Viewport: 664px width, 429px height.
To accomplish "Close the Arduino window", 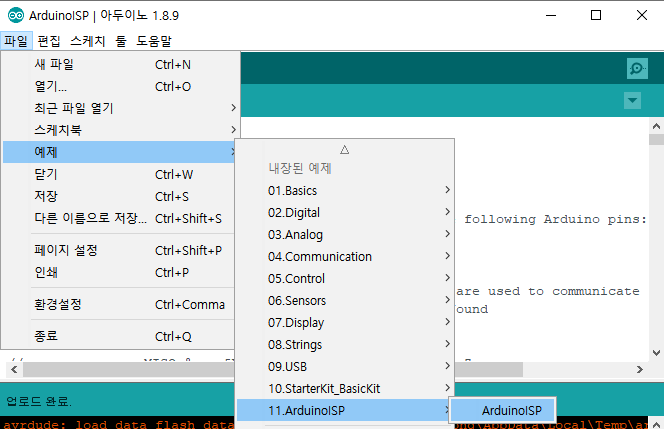I will tap(642, 16).
